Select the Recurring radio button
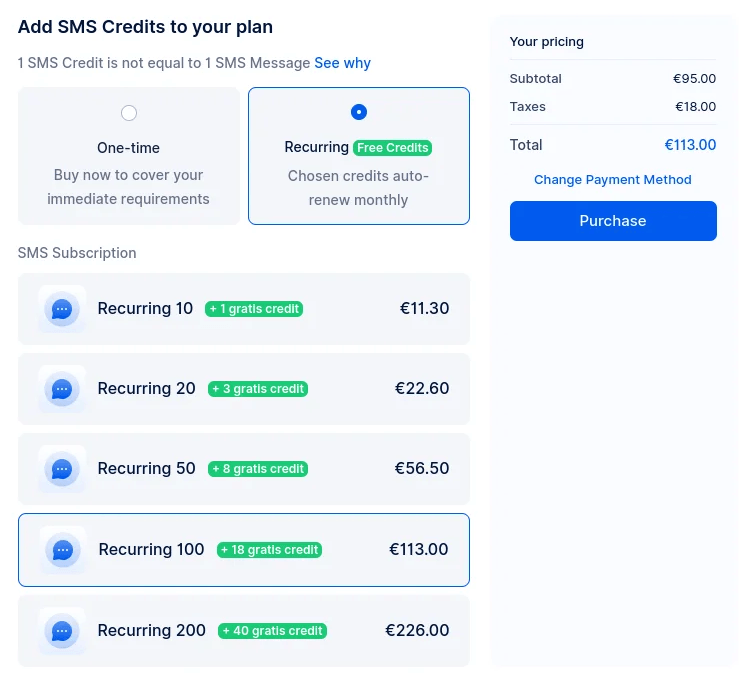 359,112
